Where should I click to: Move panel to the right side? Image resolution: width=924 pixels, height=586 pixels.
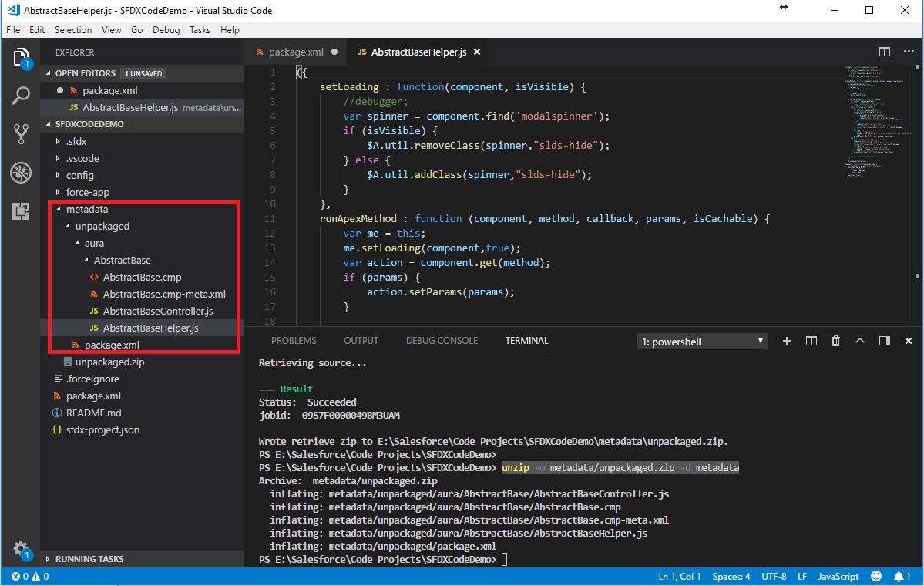(884, 342)
